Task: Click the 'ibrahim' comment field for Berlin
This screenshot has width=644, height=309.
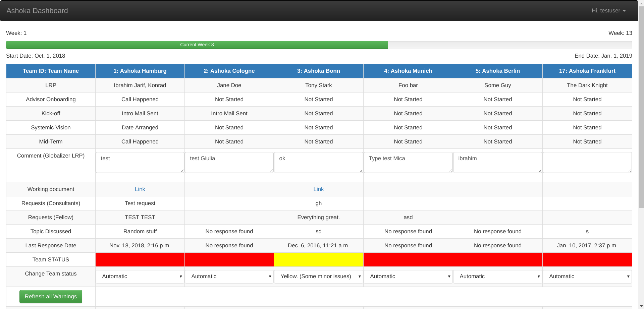Action: click(497, 162)
